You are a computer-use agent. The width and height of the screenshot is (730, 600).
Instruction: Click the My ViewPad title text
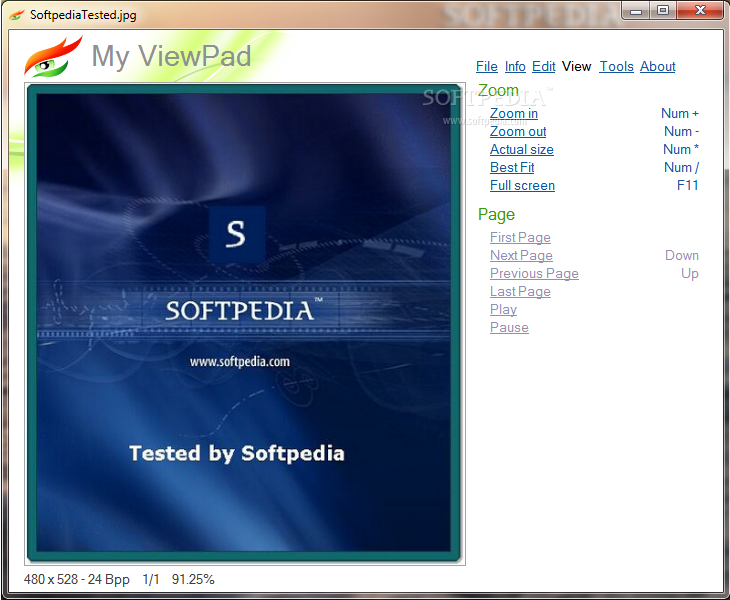pyautogui.click(x=171, y=56)
